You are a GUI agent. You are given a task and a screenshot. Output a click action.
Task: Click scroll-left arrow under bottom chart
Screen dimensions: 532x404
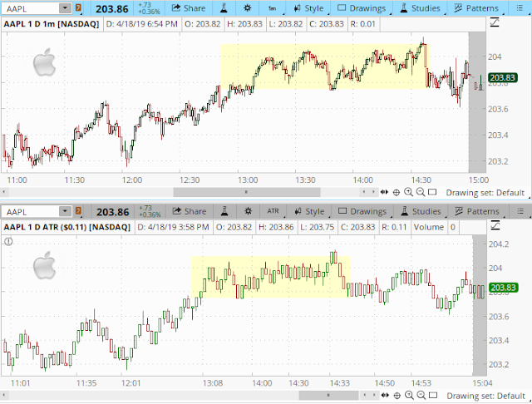pos(365,395)
